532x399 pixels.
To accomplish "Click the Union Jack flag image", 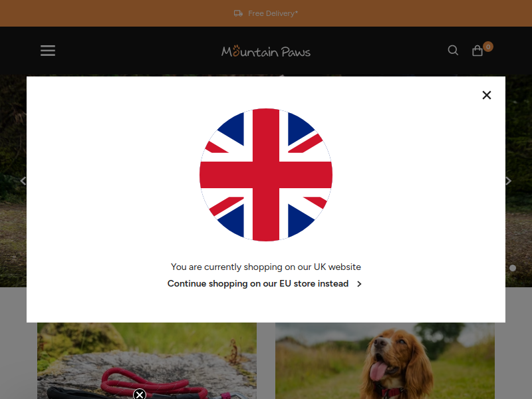I will tap(266, 175).
